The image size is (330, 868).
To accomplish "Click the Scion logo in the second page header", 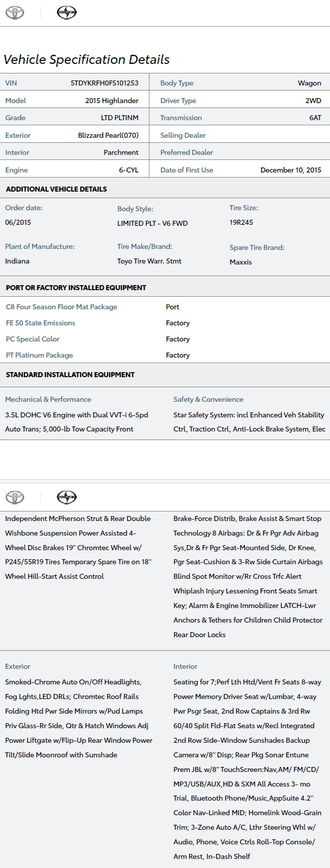I will pos(66,497).
